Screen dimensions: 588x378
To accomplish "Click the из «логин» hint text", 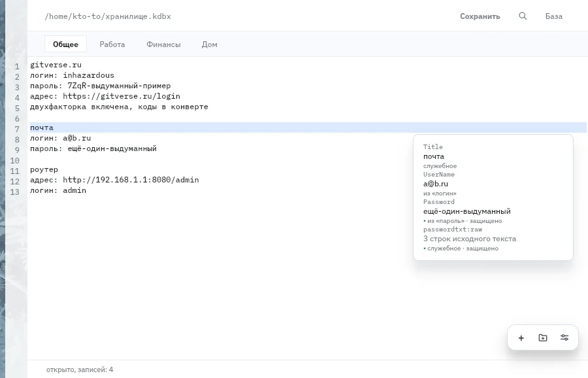I will 440,194.
